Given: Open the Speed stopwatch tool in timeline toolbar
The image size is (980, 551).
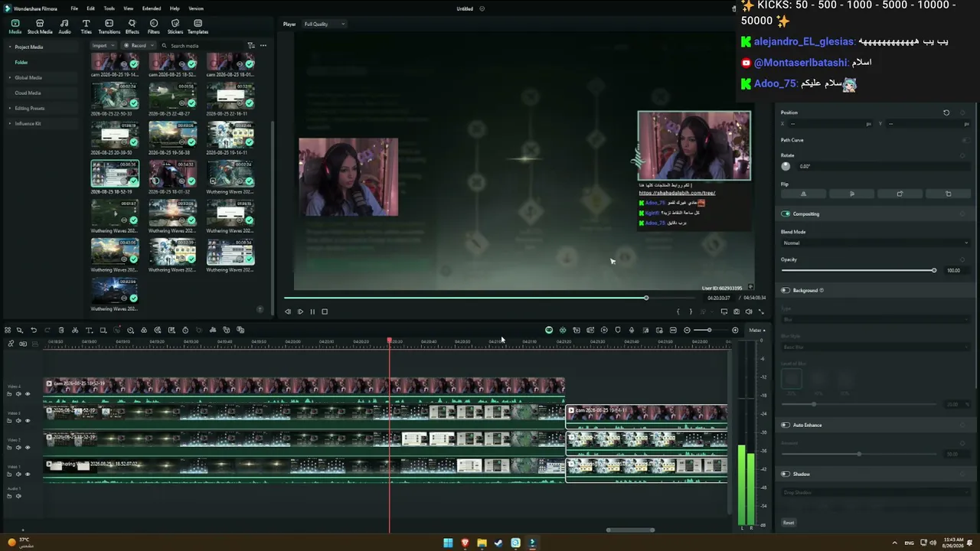Looking at the screenshot, I should pos(185,331).
